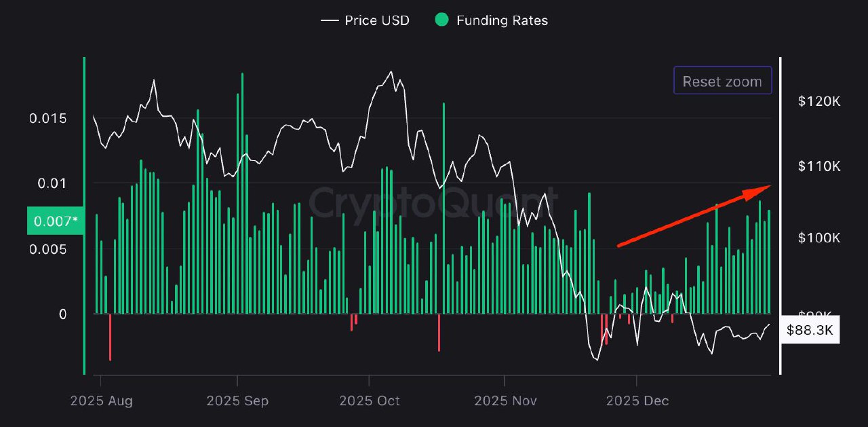Select the 2025 Aug x-axis label
Screen dimensions: 868x427
point(101,401)
